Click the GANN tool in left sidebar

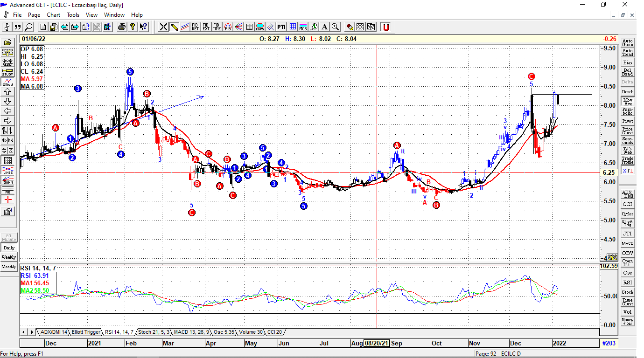(x=8, y=181)
